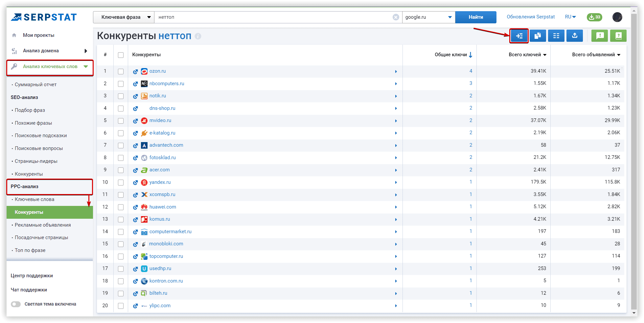Viewport: 644px width, 323px height.
Task: Click external link icon for mvideo.ru
Action: tap(135, 121)
